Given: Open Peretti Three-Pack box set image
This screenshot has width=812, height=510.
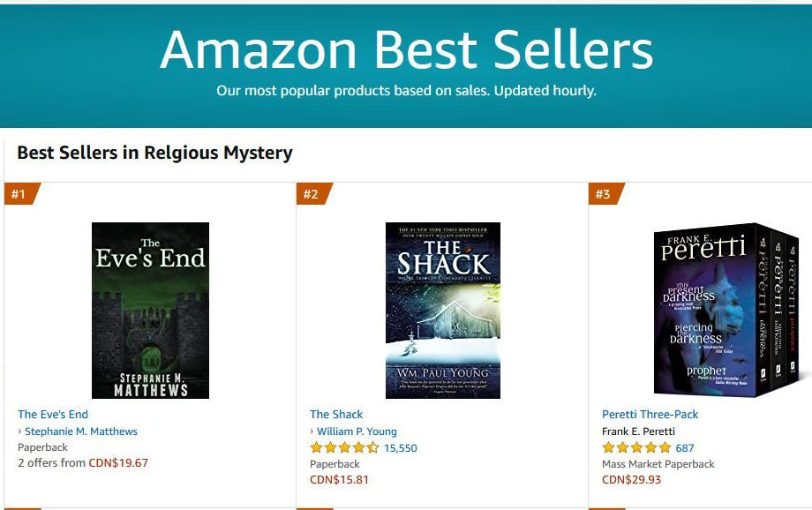Looking at the screenshot, I should click(732, 309).
